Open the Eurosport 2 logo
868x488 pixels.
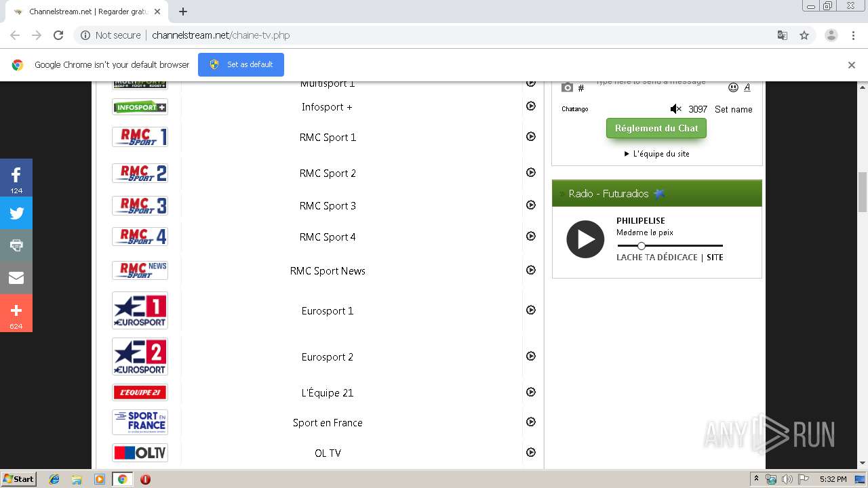140,357
